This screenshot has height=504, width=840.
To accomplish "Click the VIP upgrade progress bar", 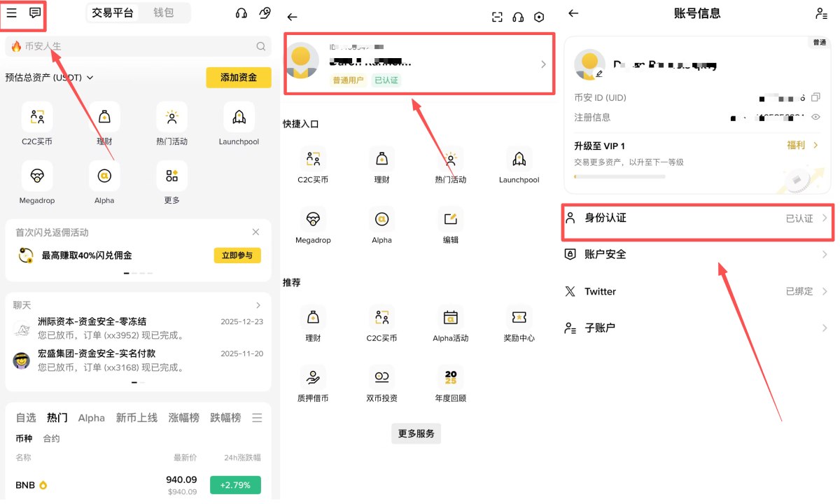I will tap(619, 176).
